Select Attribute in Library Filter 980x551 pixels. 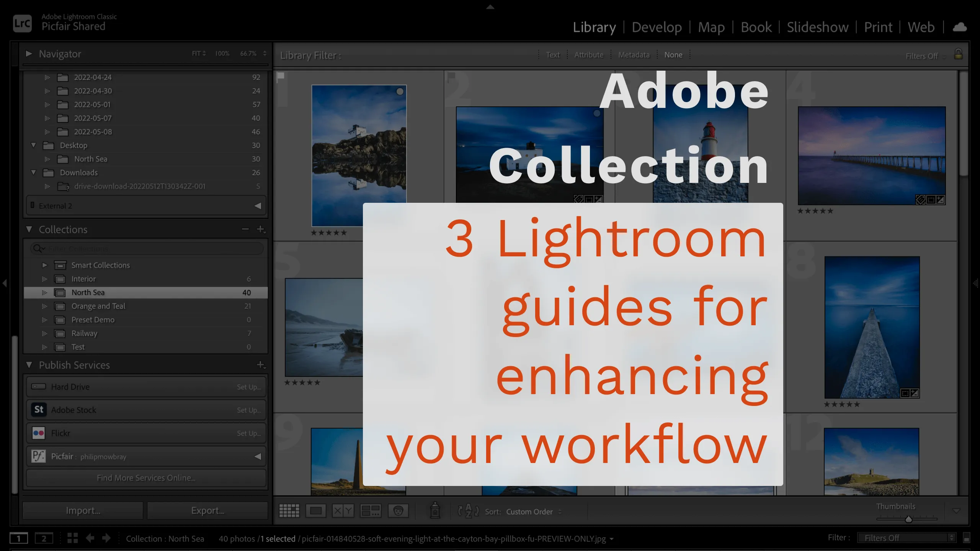tap(589, 55)
